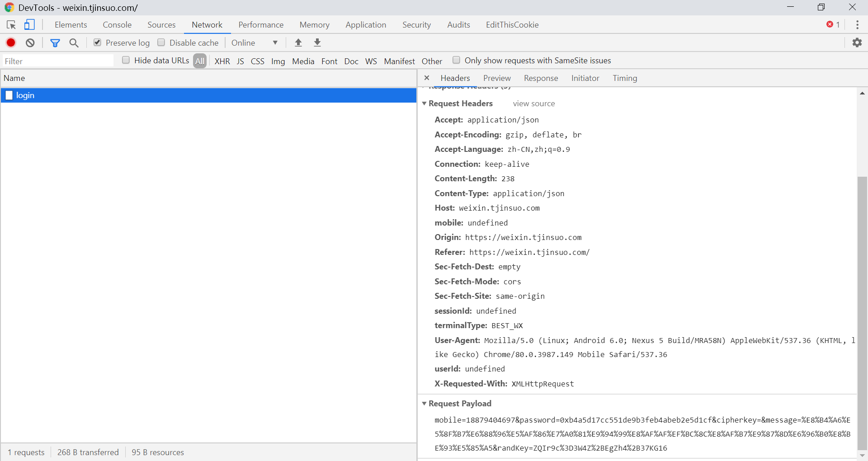The width and height of the screenshot is (868, 461).
Task: Enable the Disable cache checkbox
Action: coord(161,42)
